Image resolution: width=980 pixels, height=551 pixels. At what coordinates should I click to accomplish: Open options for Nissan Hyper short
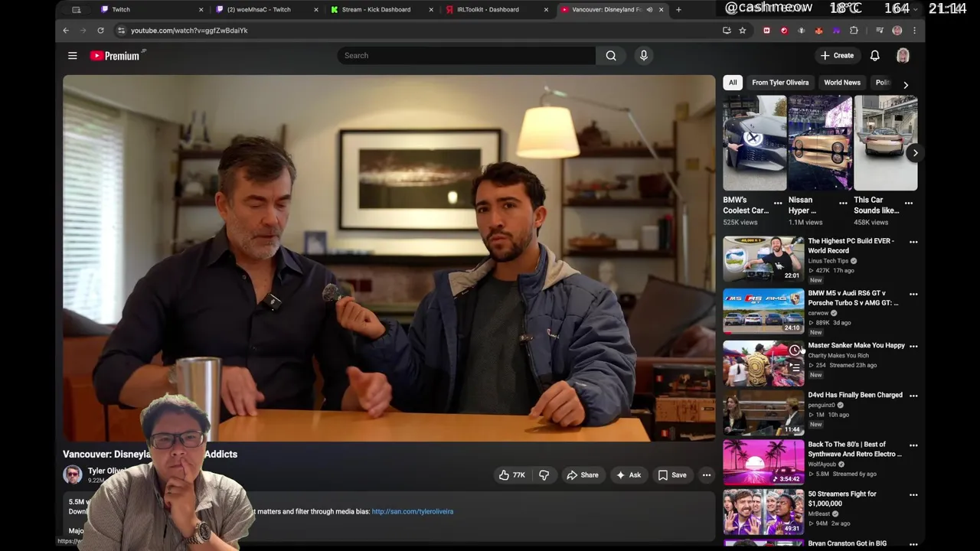[x=843, y=204]
